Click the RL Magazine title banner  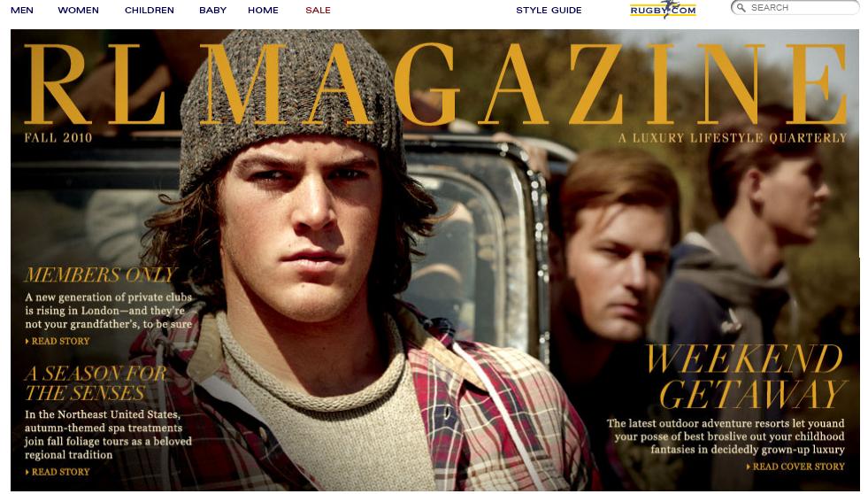[435, 84]
